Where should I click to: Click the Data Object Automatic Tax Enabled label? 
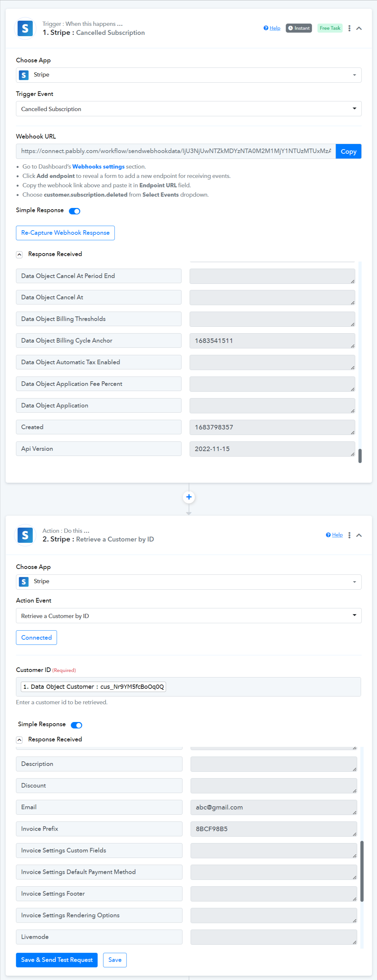click(x=98, y=362)
